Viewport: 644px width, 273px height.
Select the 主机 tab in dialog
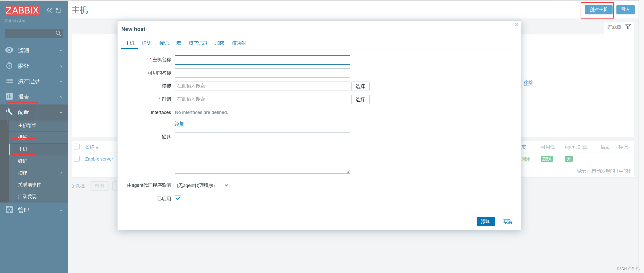coord(130,43)
